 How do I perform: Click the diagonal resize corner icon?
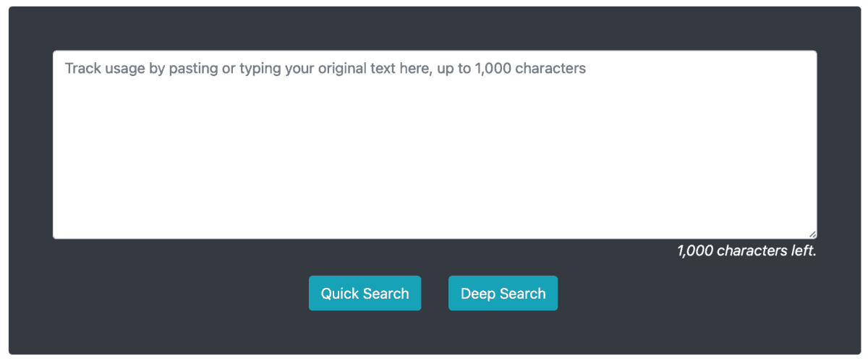813,234
